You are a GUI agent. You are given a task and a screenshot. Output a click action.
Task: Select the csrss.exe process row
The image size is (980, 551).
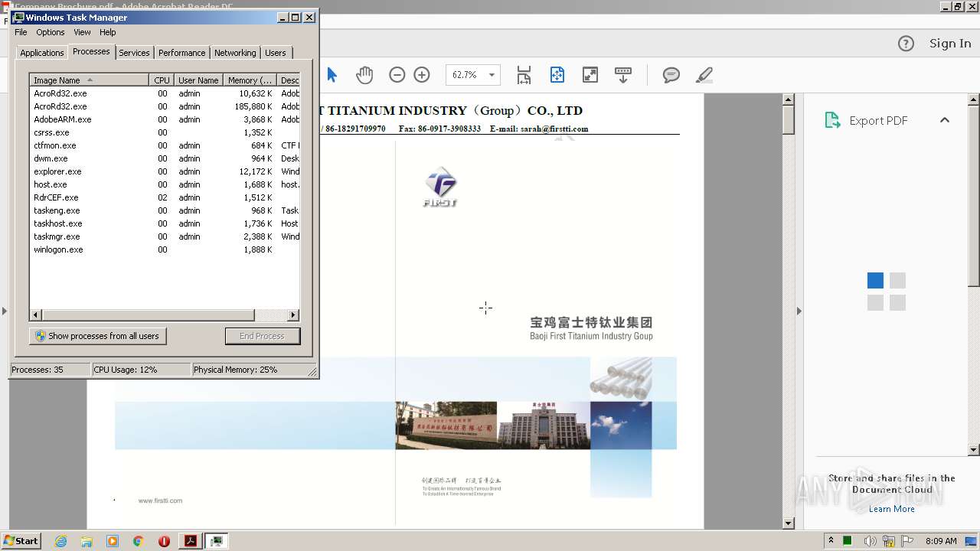[165, 132]
